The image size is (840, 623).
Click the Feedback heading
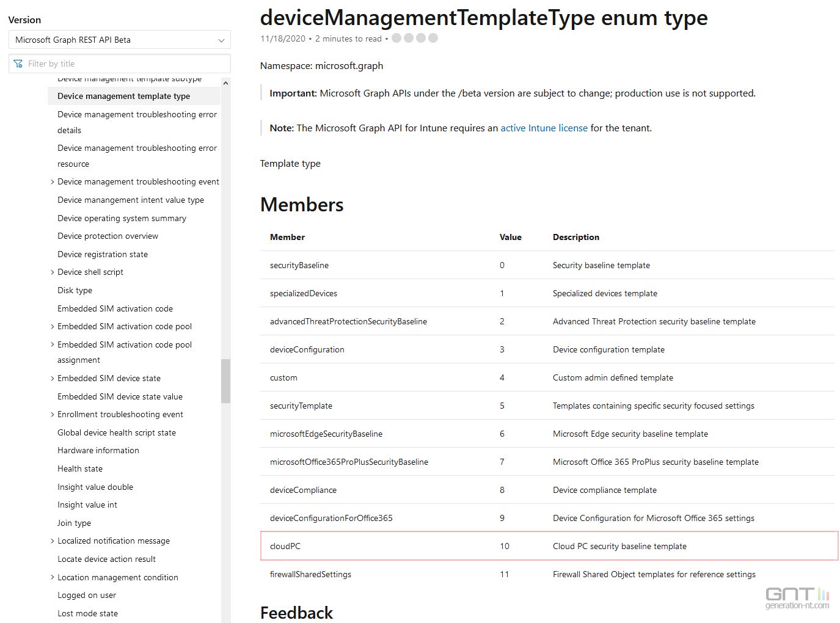tap(296, 613)
